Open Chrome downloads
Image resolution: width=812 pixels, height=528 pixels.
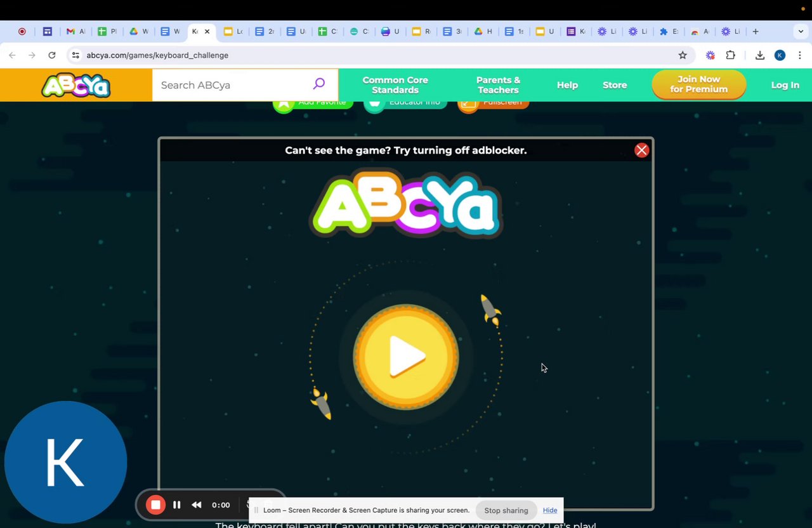(x=760, y=55)
